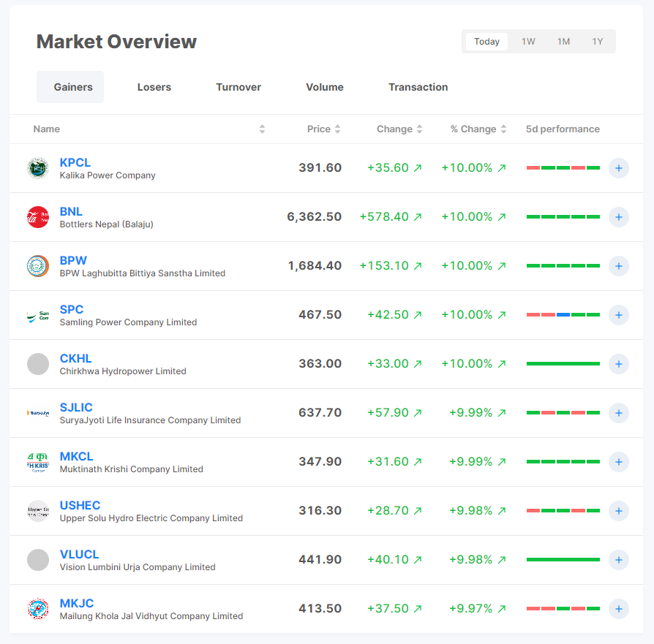Open the VLUCL stock link

coord(79,554)
